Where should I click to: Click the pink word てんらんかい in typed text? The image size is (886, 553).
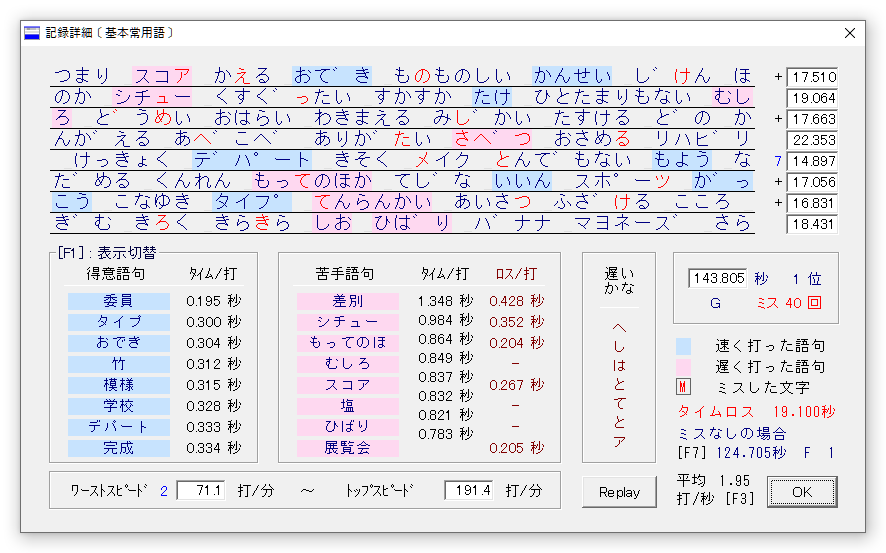coord(372,202)
